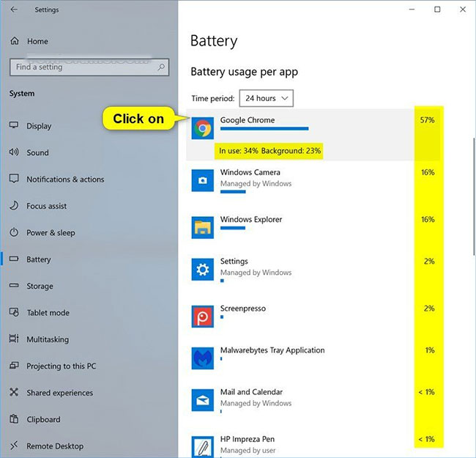Click the Windows Explorer folder icon

[202, 227]
